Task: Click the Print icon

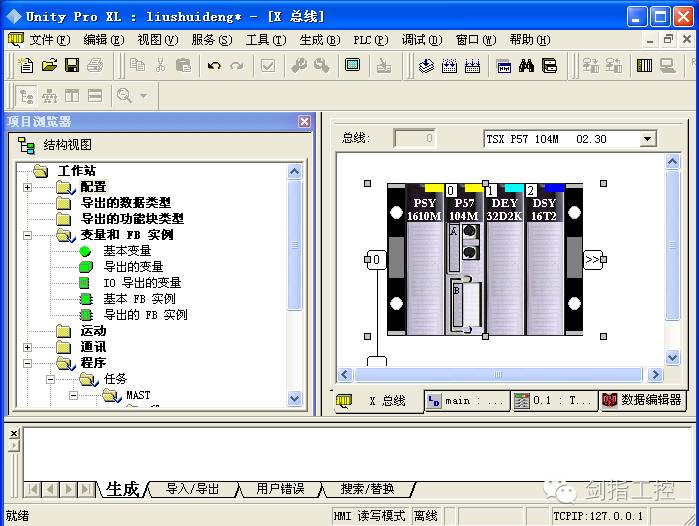Action: coord(95,66)
